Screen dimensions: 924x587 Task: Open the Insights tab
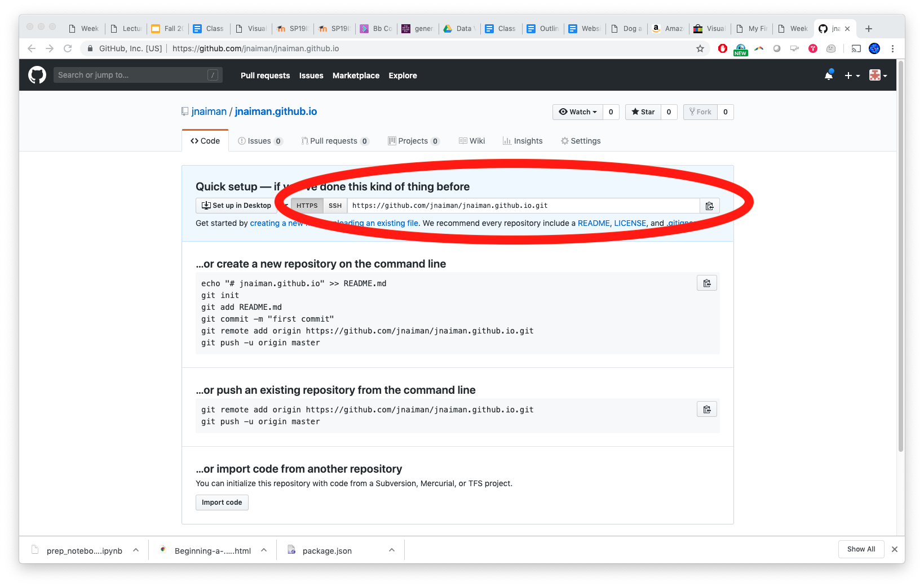[x=523, y=141]
